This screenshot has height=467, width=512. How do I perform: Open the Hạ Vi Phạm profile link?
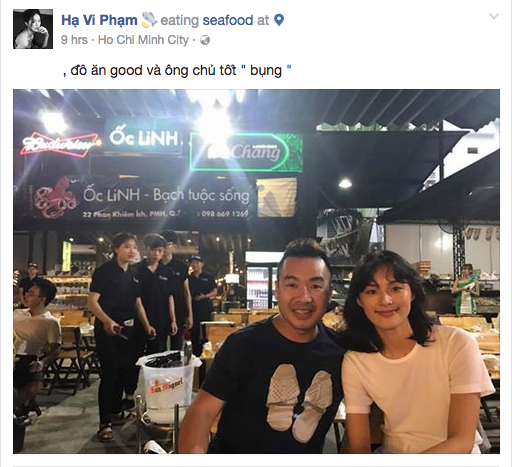pos(99,20)
